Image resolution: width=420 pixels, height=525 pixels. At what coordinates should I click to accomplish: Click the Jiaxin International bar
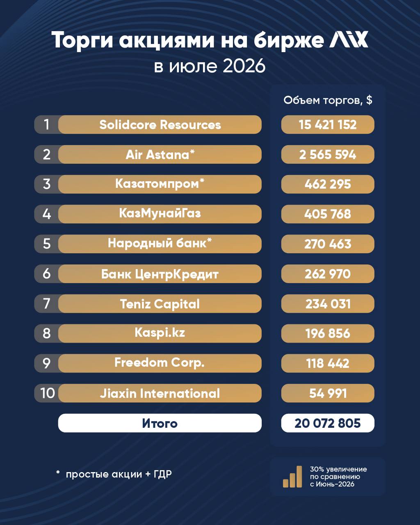click(x=160, y=393)
